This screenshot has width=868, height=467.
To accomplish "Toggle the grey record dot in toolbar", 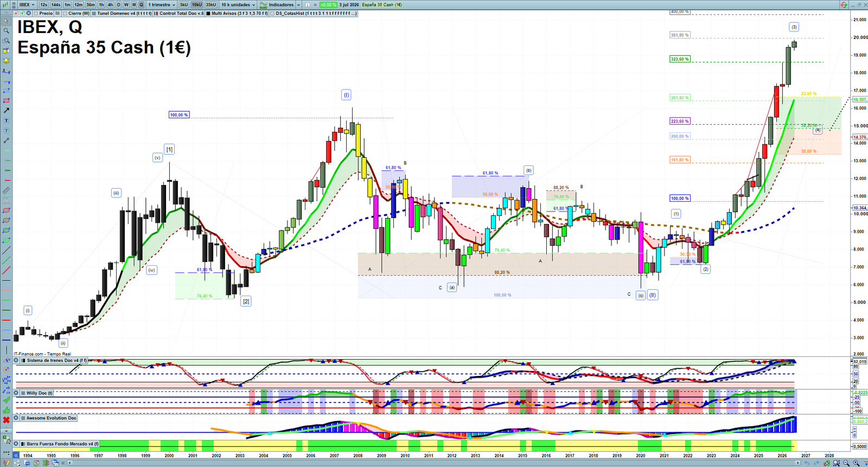I will [x=315, y=5].
